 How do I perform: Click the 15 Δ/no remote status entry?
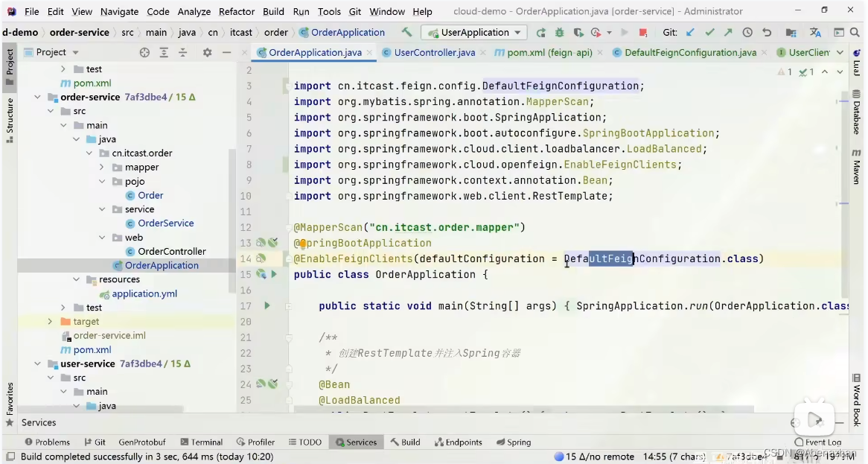tap(594, 457)
